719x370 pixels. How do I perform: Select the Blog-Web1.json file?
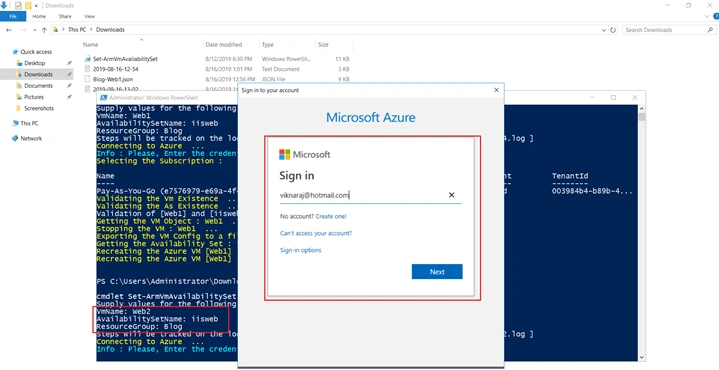pos(113,79)
